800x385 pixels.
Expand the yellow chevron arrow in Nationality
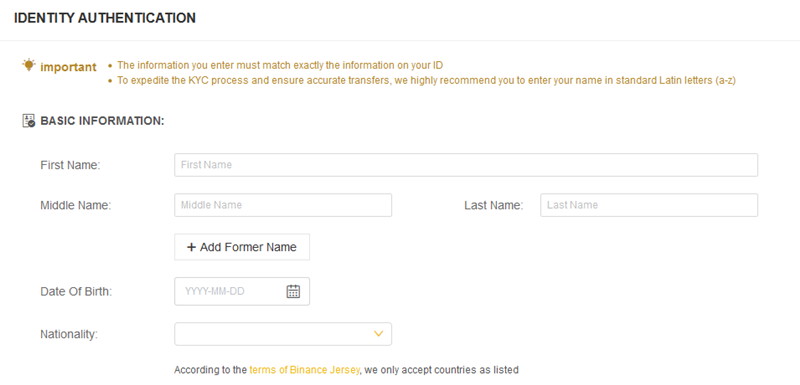[378, 334]
